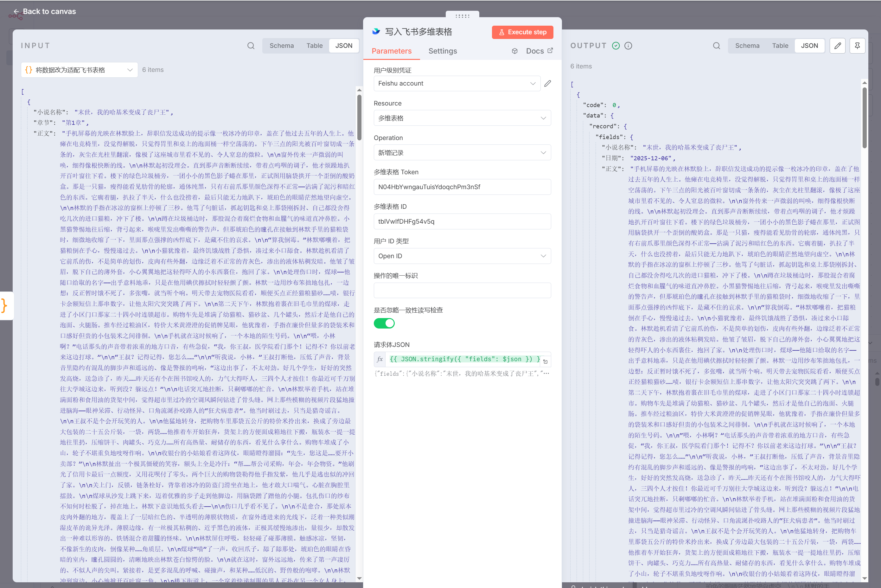Switch OUTPUT view to Schema
The image size is (881, 588).
[747, 46]
